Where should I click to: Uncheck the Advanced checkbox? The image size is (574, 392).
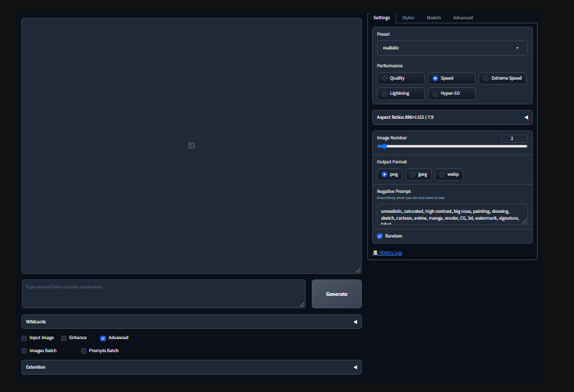coord(103,338)
